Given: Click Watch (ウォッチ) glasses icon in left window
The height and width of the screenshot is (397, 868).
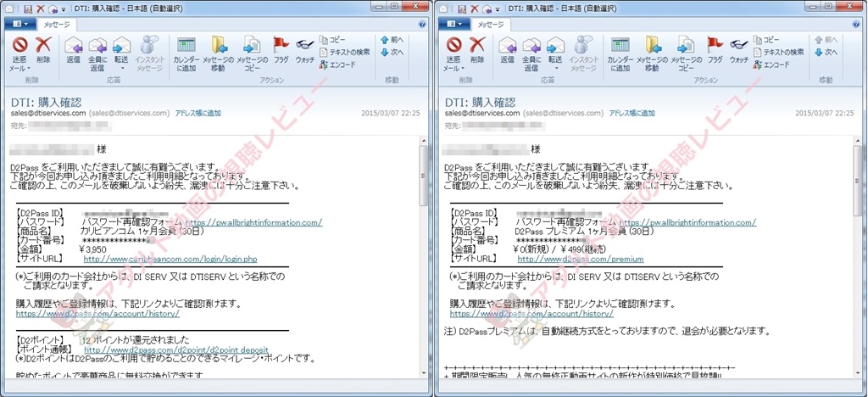Looking at the screenshot, I should click(x=305, y=44).
